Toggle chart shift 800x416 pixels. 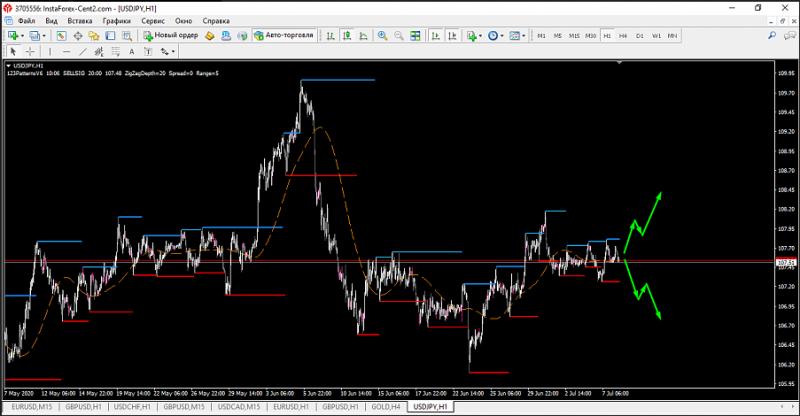(452, 36)
